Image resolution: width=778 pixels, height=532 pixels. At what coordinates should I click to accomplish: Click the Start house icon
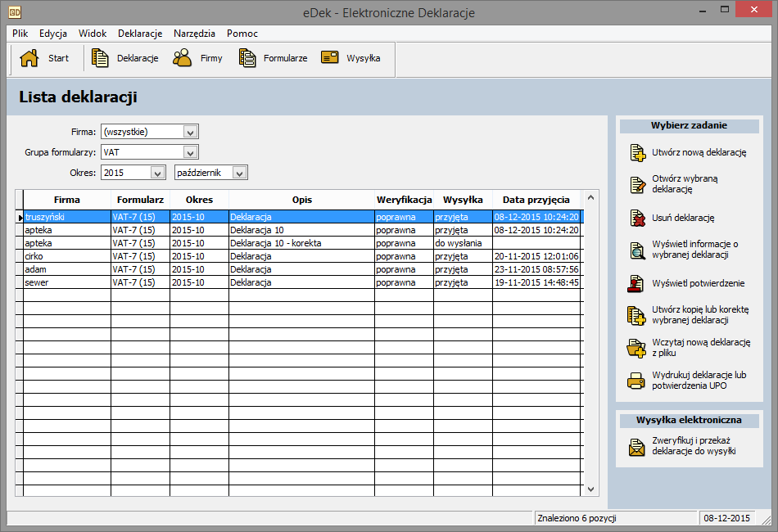(x=29, y=58)
